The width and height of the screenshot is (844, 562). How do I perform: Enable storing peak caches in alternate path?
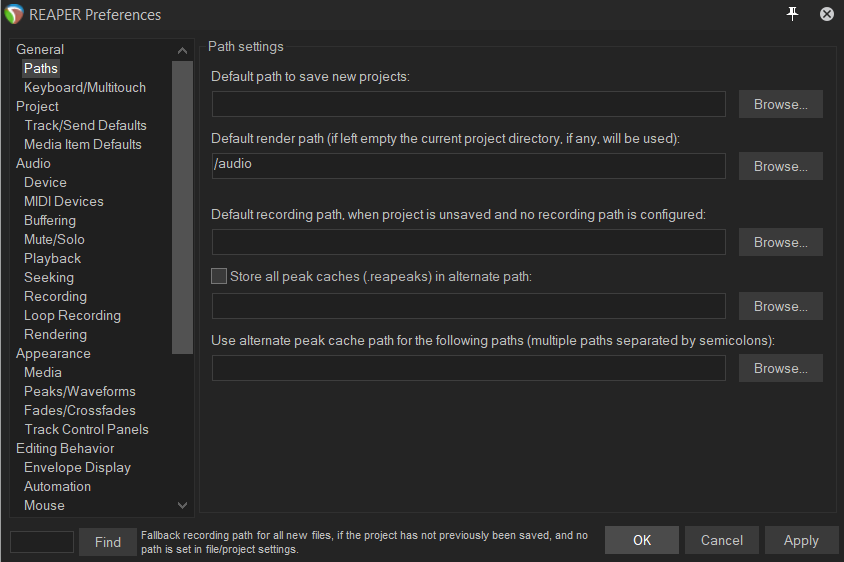pos(219,276)
